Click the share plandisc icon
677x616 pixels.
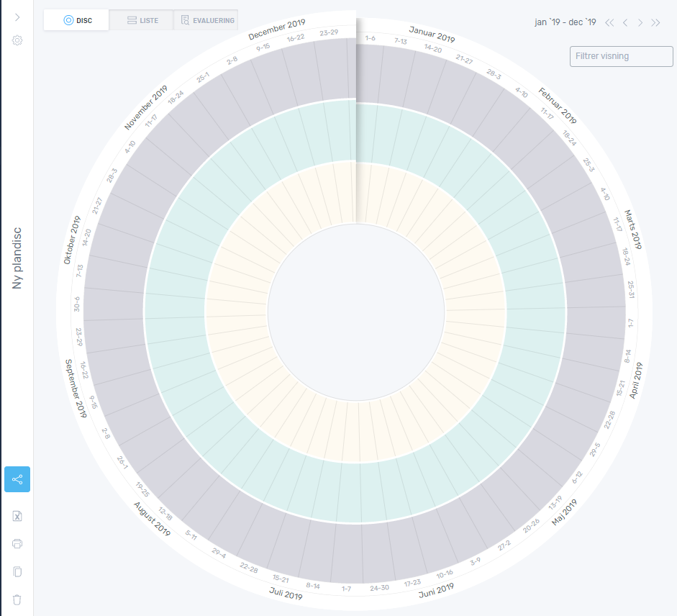[17, 479]
